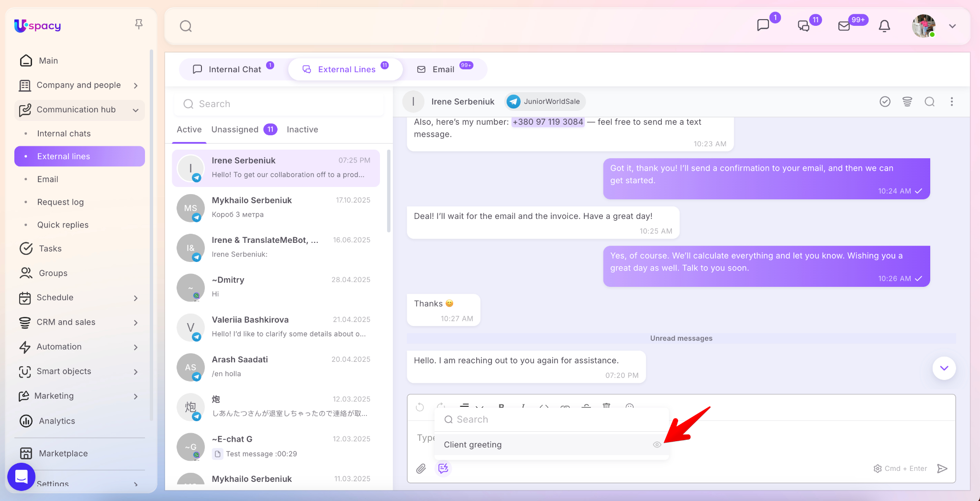Click the phone number +380 97 119 3084
Screen dimensions: 980x501
click(547, 122)
